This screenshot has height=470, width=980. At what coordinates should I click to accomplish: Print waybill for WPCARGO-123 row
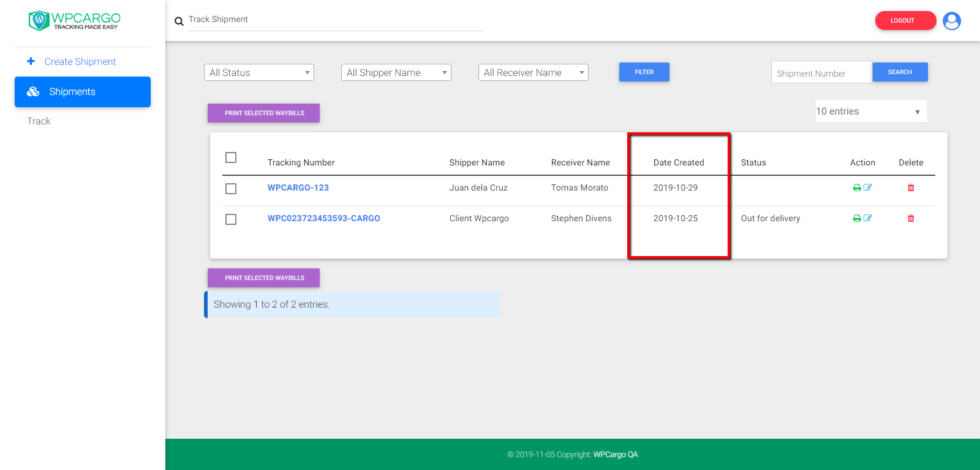click(857, 188)
